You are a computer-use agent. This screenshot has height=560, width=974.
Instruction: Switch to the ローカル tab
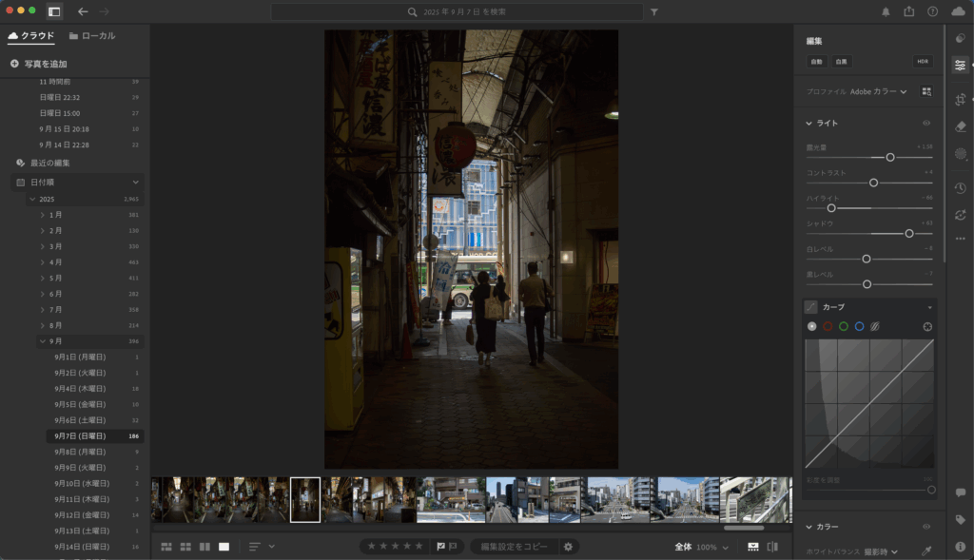point(92,36)
